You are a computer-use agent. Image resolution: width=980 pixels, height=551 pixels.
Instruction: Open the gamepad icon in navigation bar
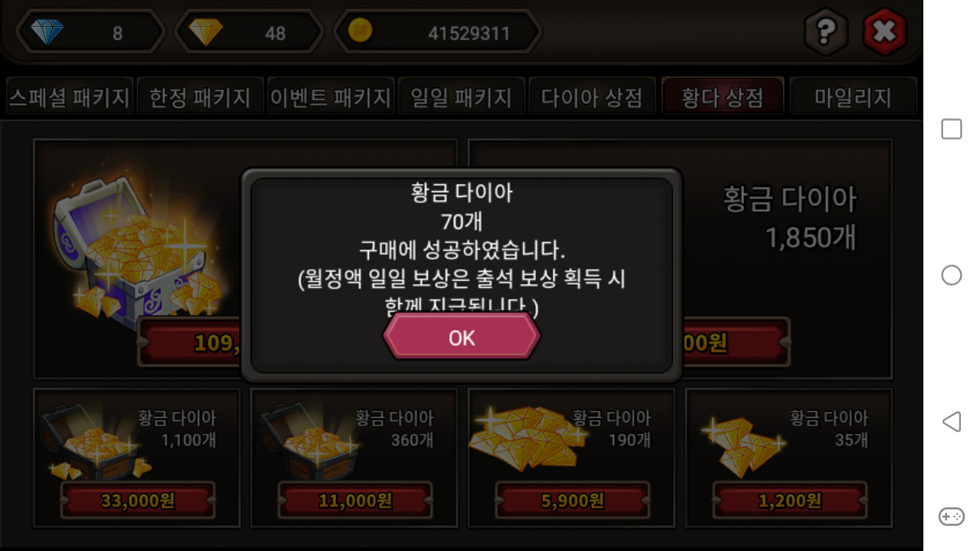(x=952, y=517)
